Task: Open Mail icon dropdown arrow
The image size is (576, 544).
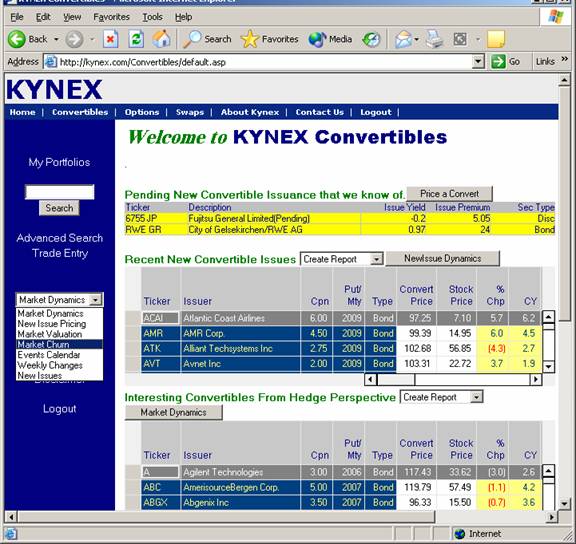Action: (416, 39)
